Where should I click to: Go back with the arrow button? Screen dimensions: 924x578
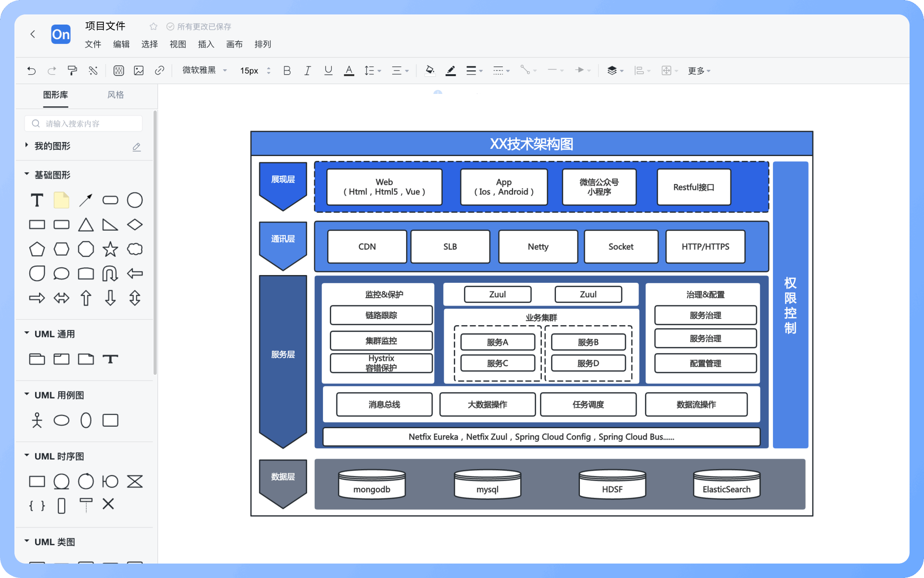click(x=33, y=34)
